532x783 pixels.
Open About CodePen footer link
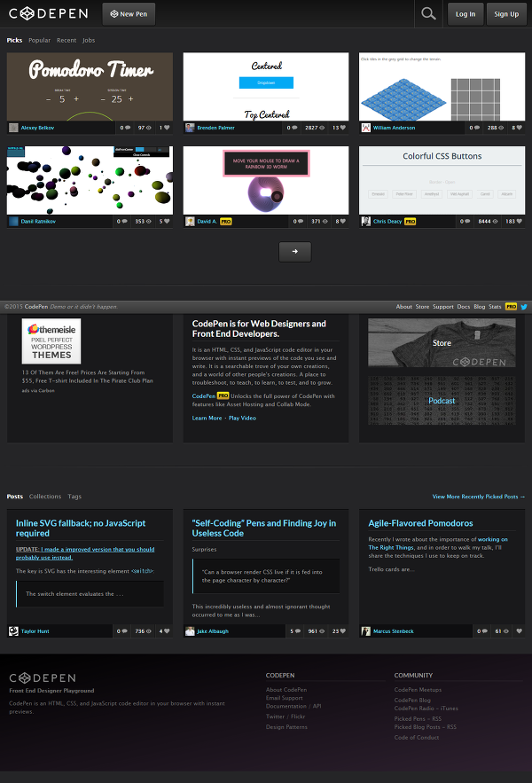click(286, 690)
